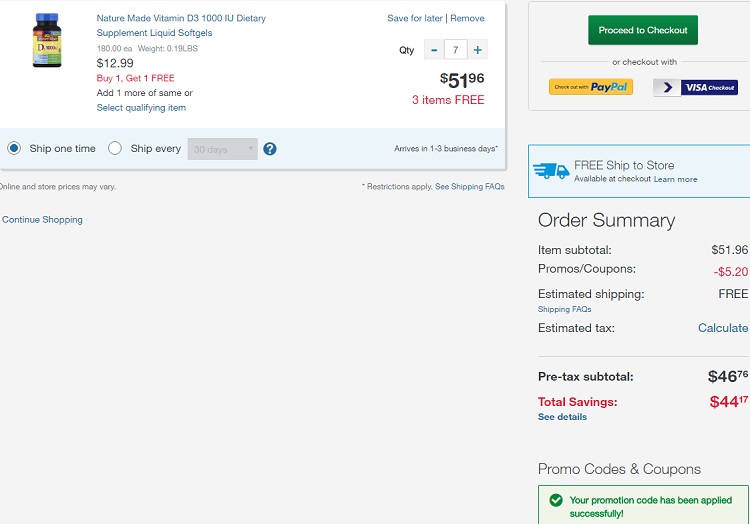750x524 pixels.
Task: Select the Ship one time radio button
Action: click(14, 148)
